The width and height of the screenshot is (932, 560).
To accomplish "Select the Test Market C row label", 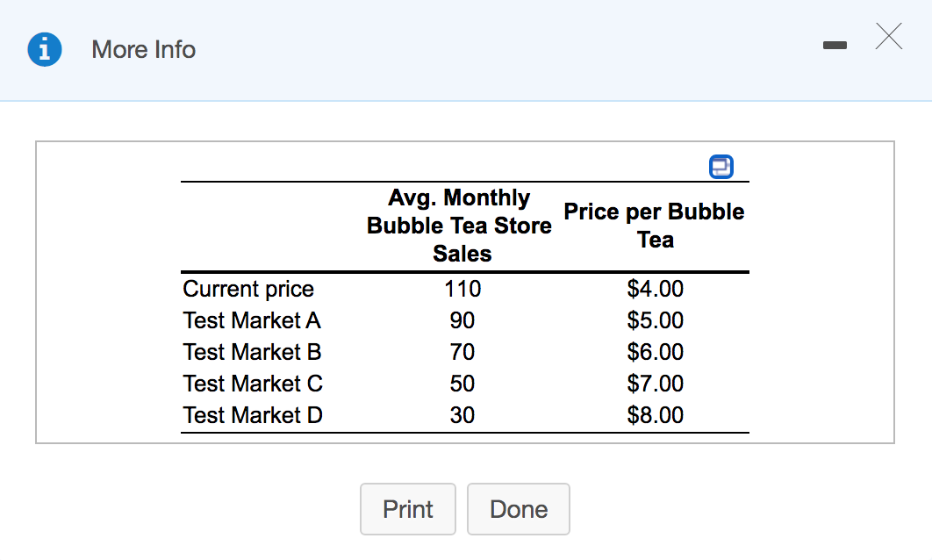I will point(253,384).
